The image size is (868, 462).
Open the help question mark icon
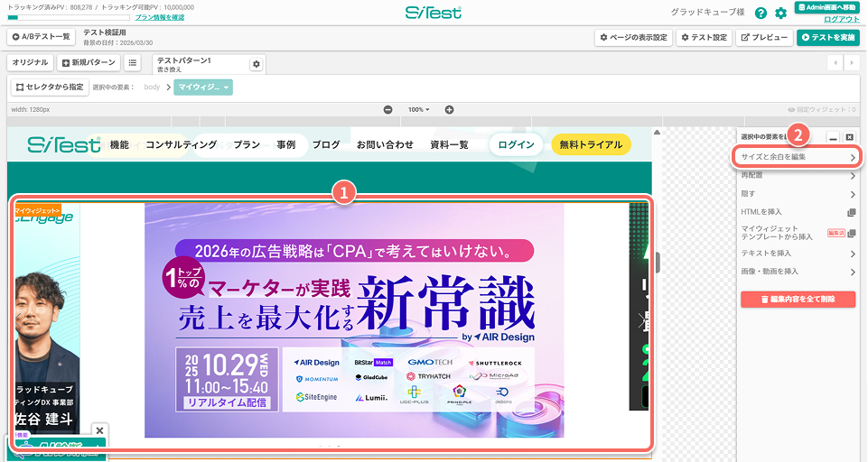tap(761, 14)
